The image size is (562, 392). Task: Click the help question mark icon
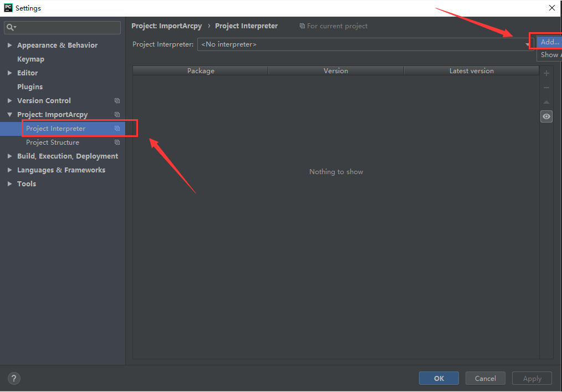coord(14,378)
